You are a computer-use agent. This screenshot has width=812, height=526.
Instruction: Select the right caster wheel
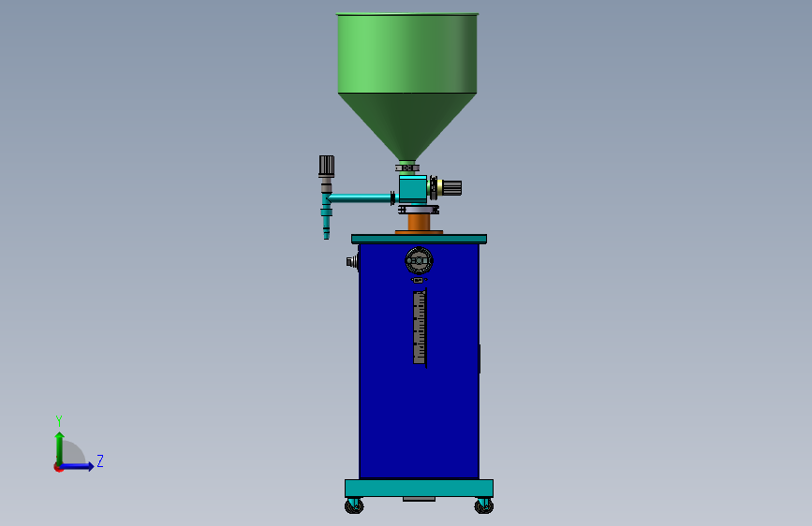point(484,505)
